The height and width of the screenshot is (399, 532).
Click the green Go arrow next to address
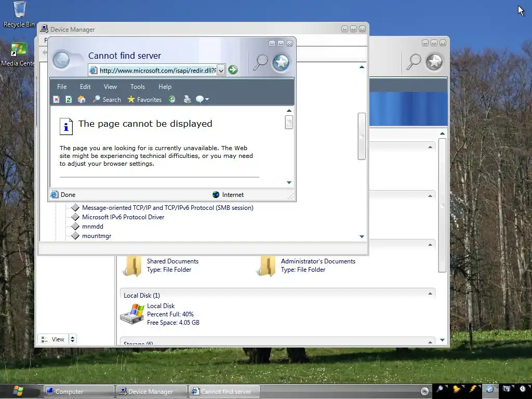(x=233, y=70)
